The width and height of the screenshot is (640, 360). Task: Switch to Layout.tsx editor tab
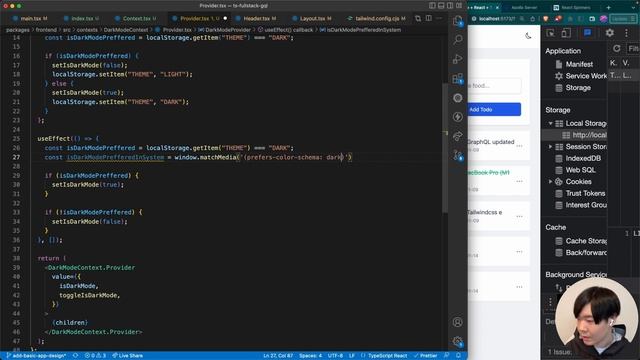tap(312, 18)
